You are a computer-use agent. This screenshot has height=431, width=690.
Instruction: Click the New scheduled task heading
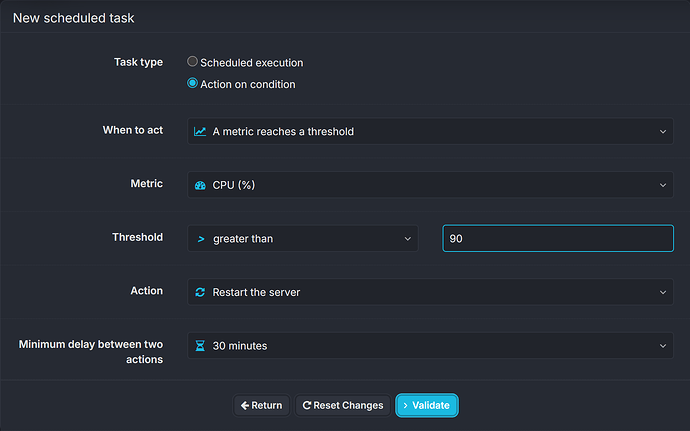pyautogui.click(x=73, y=18)
